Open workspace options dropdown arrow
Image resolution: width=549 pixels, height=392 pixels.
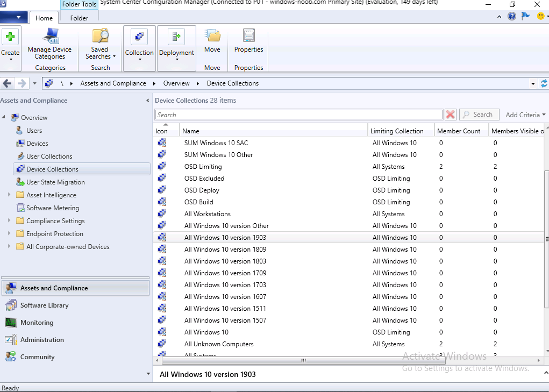(148, 374)
